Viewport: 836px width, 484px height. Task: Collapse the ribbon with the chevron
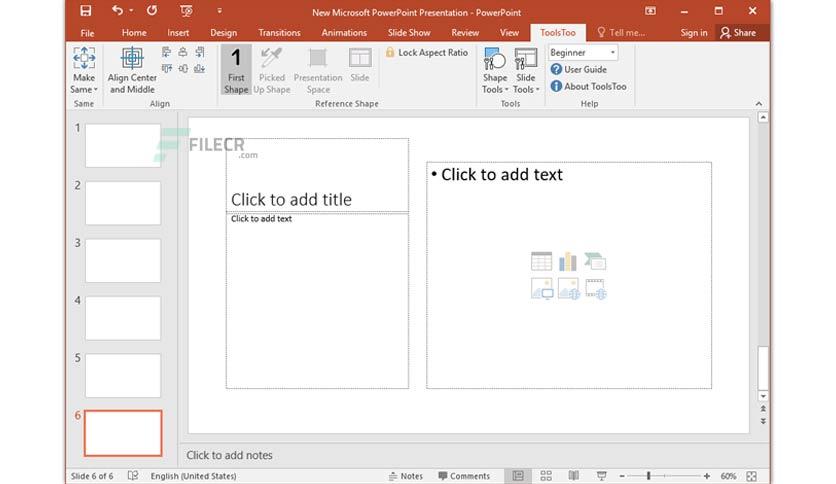point(759,103)
